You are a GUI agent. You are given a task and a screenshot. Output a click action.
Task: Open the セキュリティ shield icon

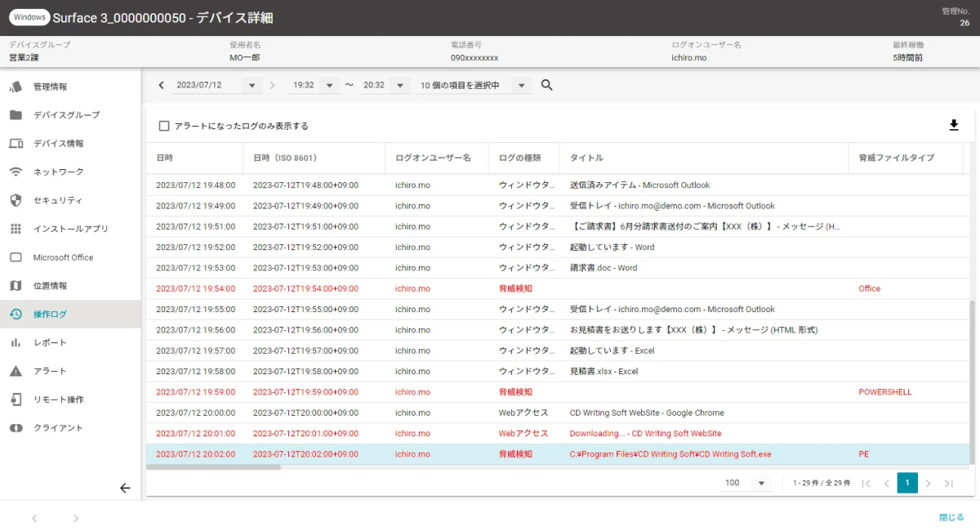click(x=16, y=200)
